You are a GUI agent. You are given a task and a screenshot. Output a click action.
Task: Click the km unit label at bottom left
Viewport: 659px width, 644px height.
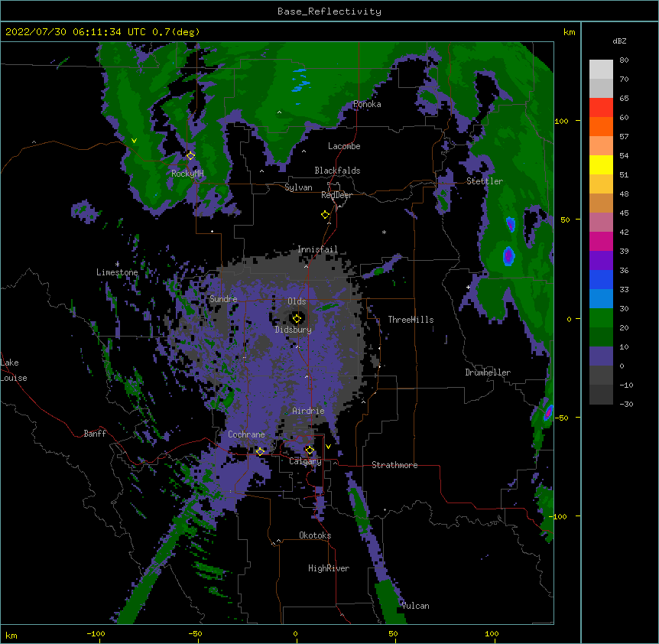[x=11, y=635]
